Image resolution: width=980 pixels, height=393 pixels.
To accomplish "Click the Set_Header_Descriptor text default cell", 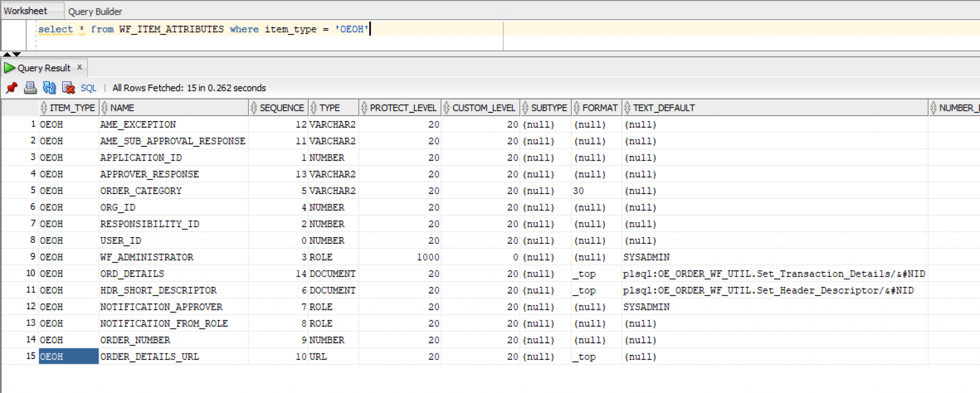I will click(775, 290).
